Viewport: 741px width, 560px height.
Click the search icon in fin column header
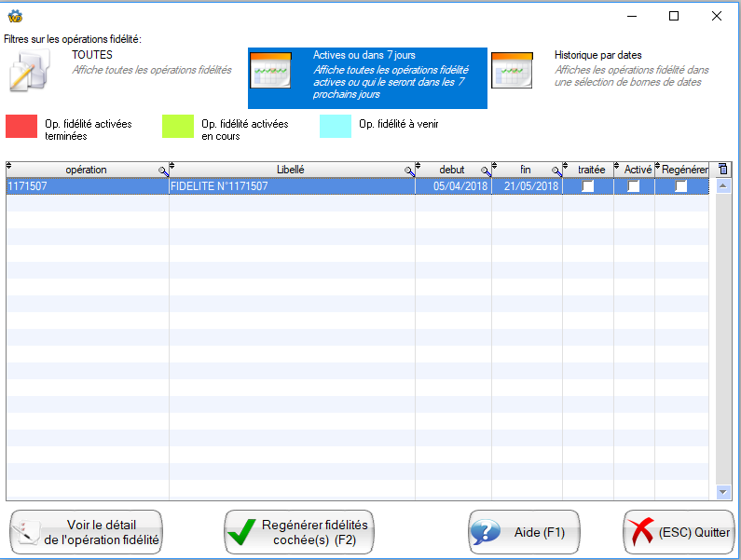(556, 171)
